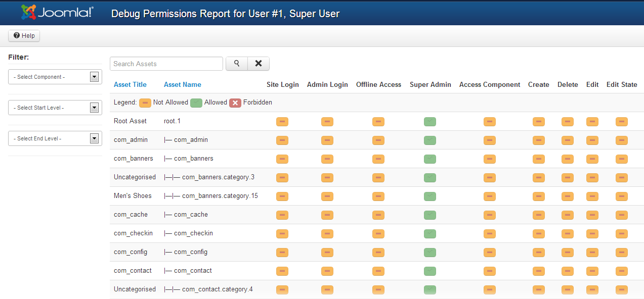Click the magnifier search button
644x299 pixels.
click(x=237, y=64)
